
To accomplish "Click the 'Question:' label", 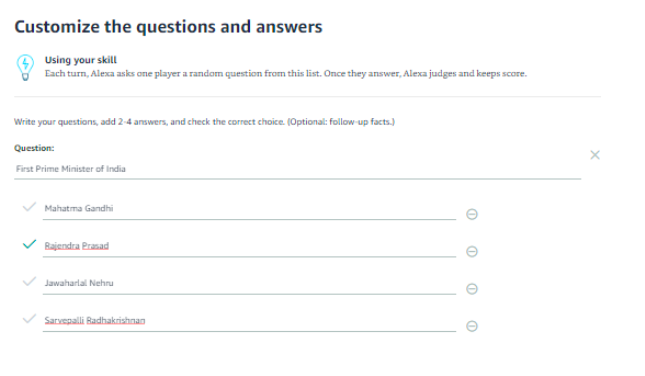I will [34, 148].
